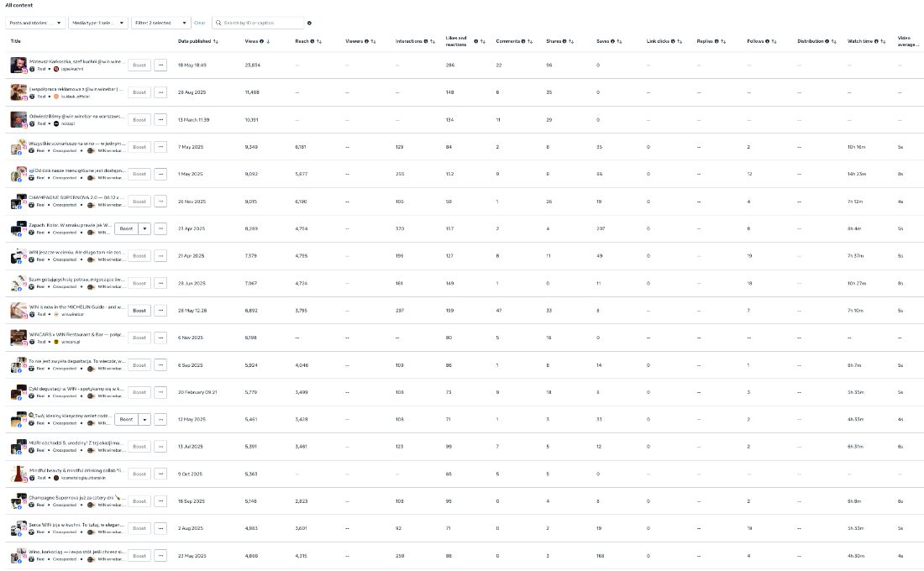Sort table by Interactions column arrows
The height and width of the screenshot is (571, 924).
433,41
